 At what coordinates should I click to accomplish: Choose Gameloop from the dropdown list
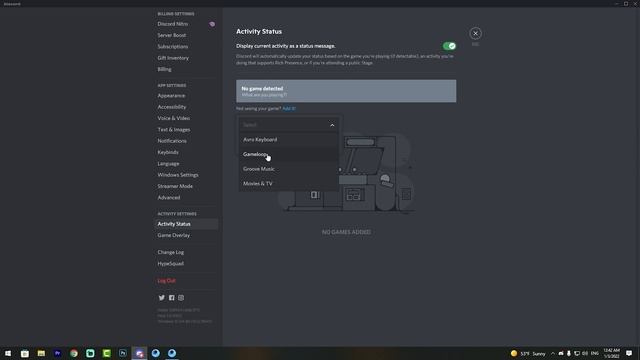click(x=288, y=154)
